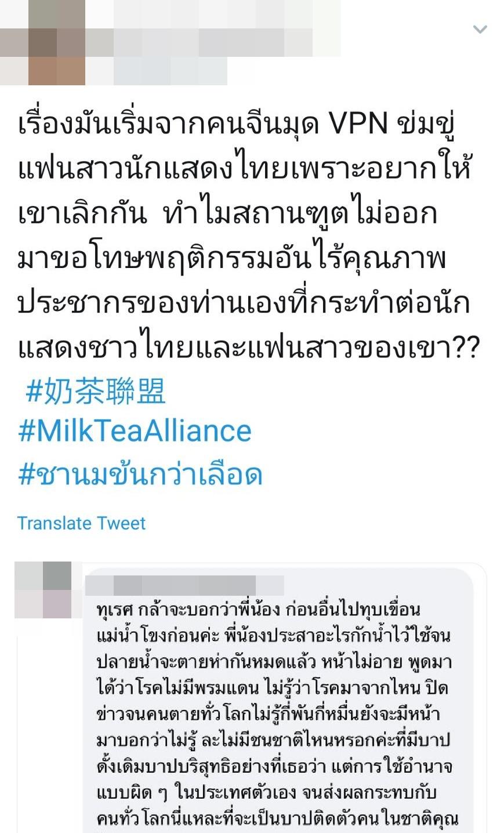Screen dimensions: 504x833
Task: Open the quoted tweet's blurred author name
Action: click(184, 585)
